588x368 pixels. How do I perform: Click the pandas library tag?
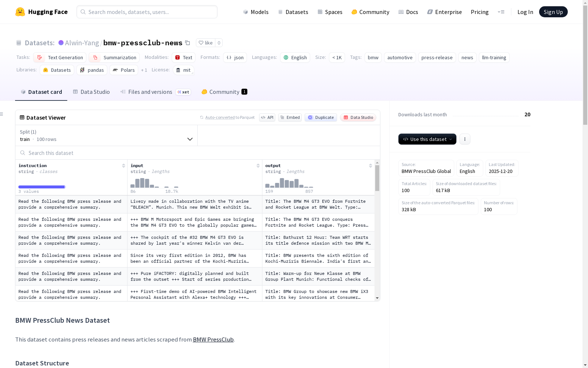[x=92, y=70]
